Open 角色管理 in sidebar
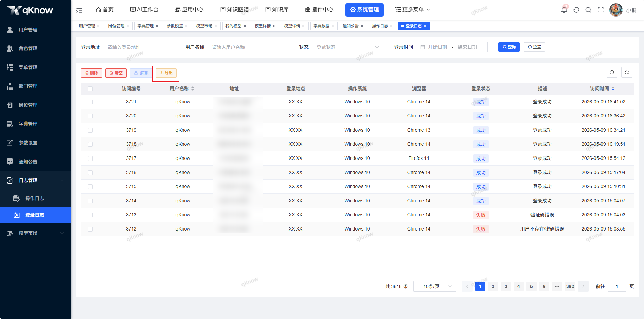 [x=35, y=48]
